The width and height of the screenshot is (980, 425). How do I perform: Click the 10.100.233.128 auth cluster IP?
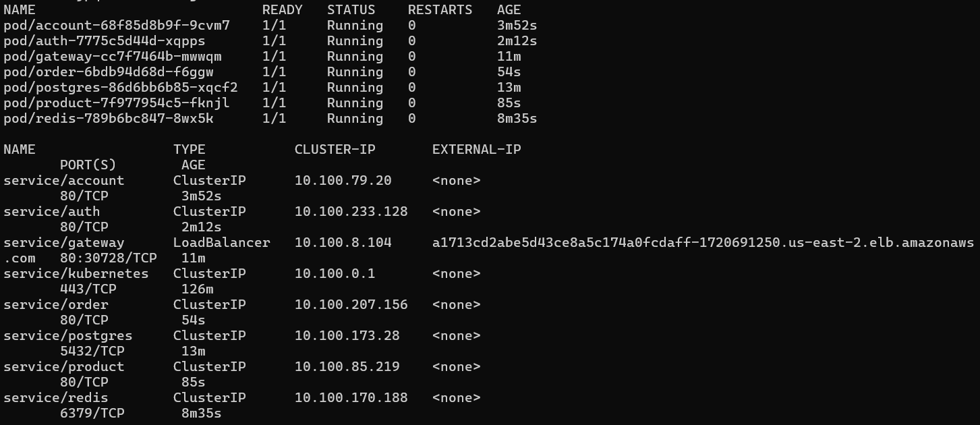351,212
